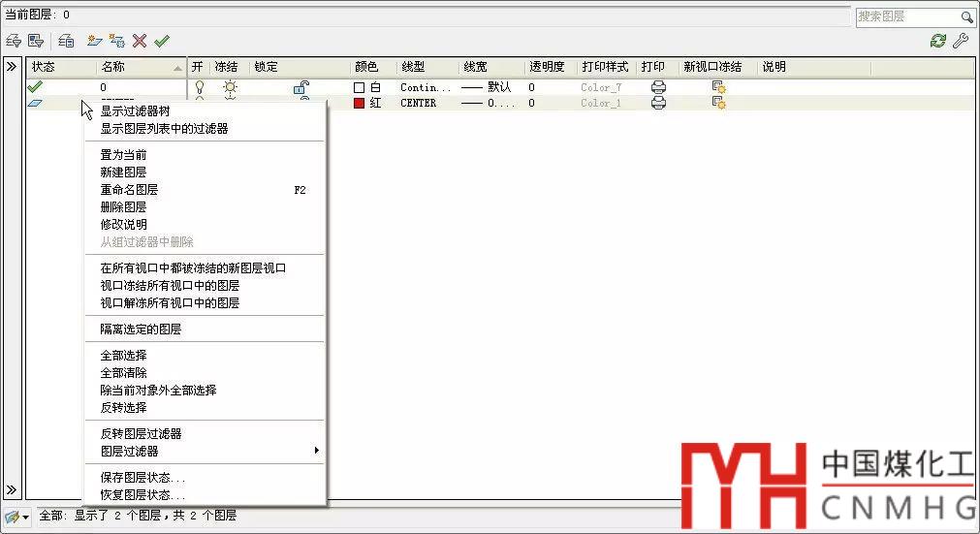Click the second layer's blue status icon
The width and height of the screenshot is (980, 534).
click(35, 103)
